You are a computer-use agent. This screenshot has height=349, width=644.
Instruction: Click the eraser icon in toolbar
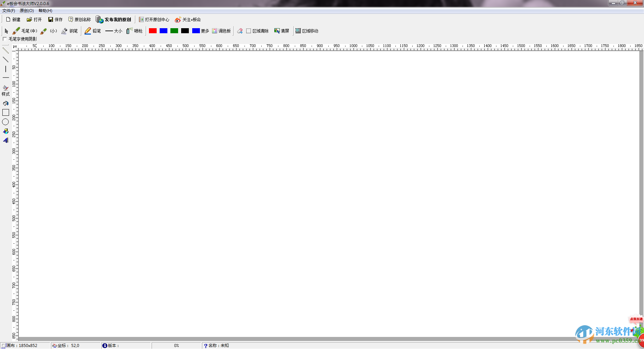pyautogui.click(x=240, y=31)
